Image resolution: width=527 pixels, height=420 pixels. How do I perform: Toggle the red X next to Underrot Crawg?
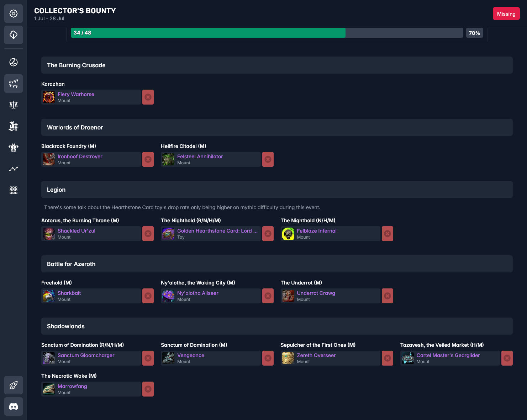point(388,296)
